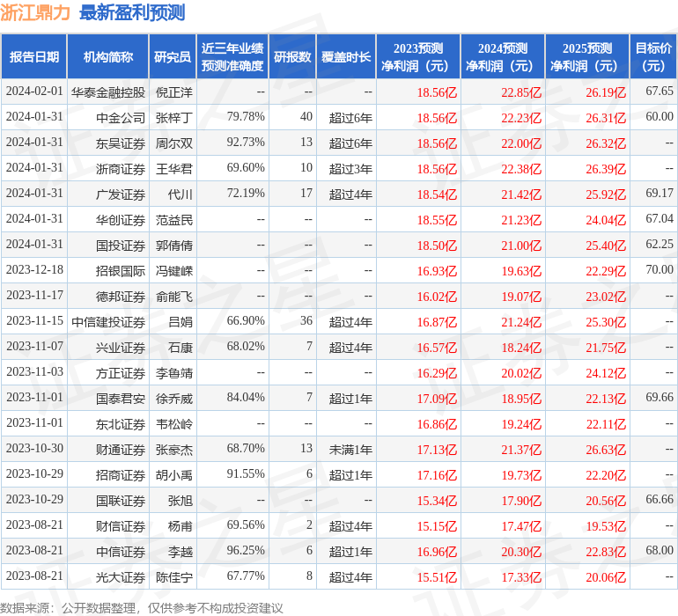Click researcher name 陈佳宁
The height and width of the screenshot is (616, 678).
tap(173, 576)
